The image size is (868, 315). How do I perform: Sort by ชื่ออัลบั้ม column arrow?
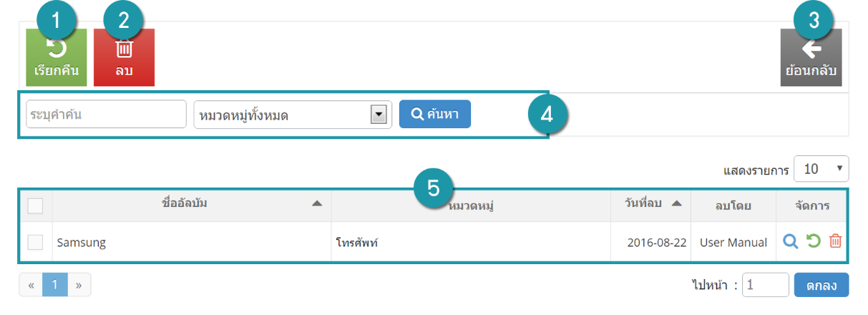[316, 205]
